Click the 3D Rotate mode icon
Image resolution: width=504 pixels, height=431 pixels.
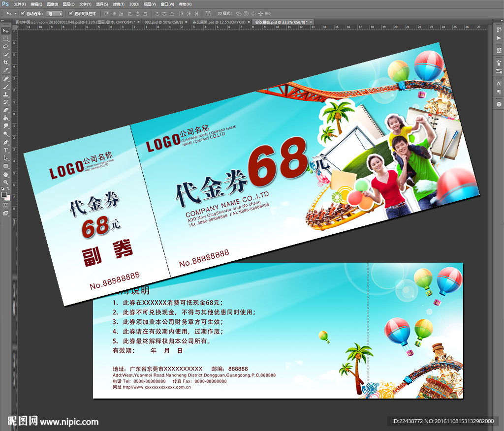click(239, 13)
